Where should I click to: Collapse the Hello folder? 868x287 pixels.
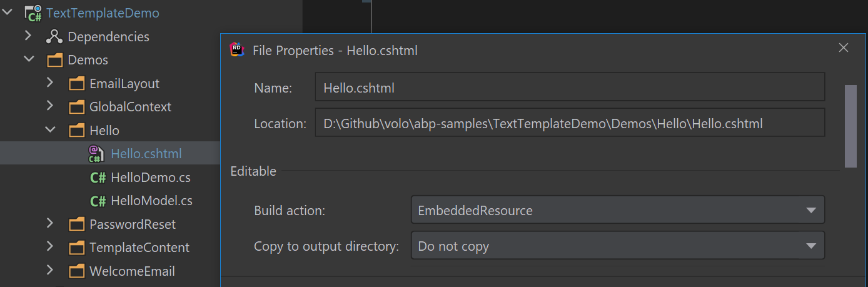tap(49, 130)
